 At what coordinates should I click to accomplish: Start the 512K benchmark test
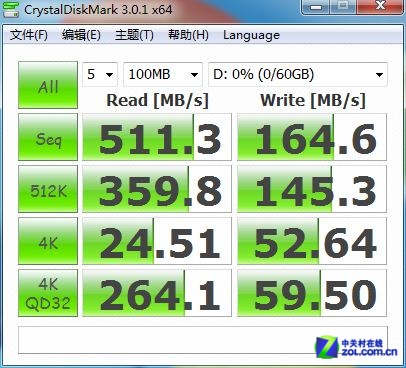coord(48,189)
